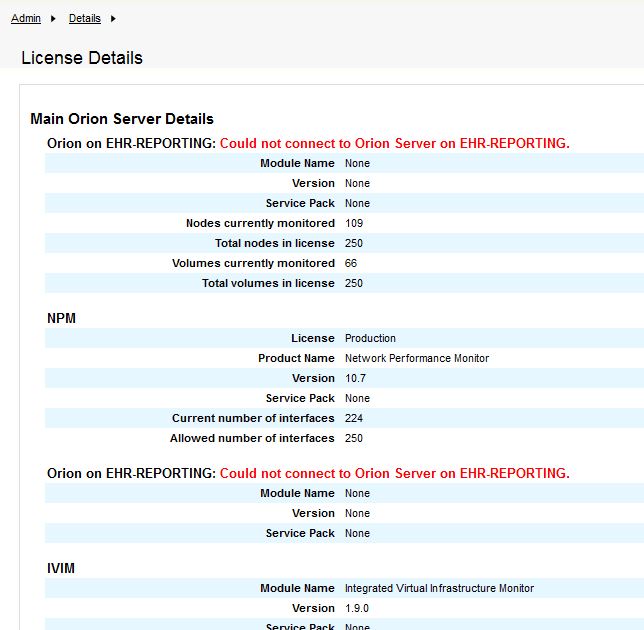Click the Network Performance Monitor product name
This screenshot has height=630, width=644.
417,358
